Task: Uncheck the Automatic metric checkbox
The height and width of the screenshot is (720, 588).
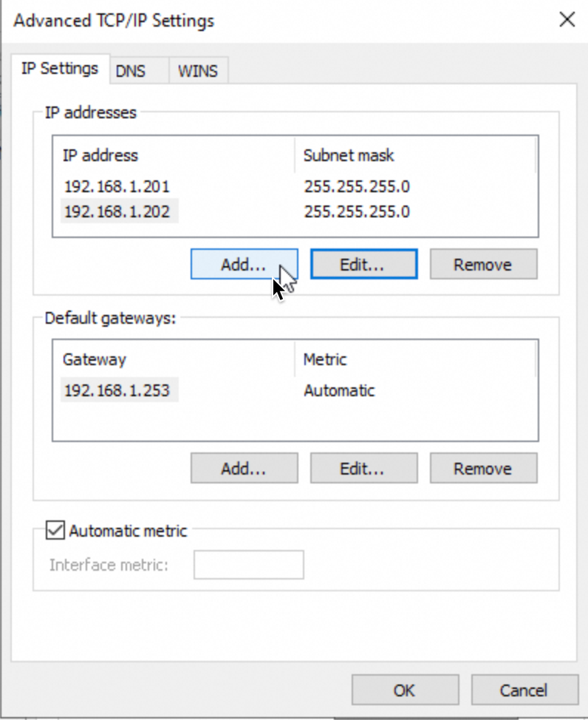Action: click(x=55, y=530)
